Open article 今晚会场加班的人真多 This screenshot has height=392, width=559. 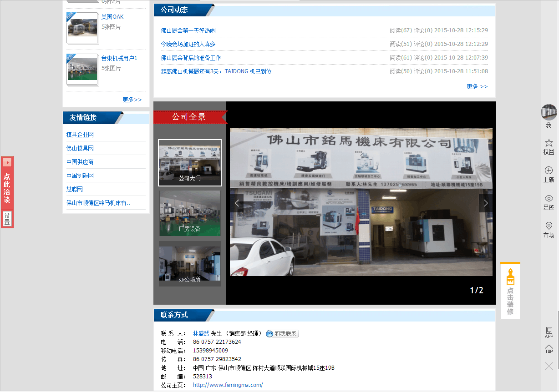coord(188,44)
